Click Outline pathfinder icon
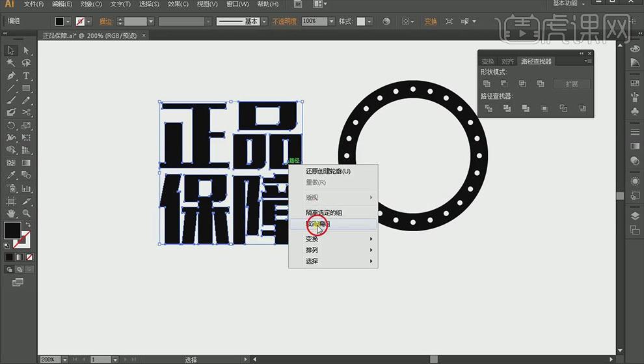The width and height of the screenshot is (644, 364). point(563,108)
